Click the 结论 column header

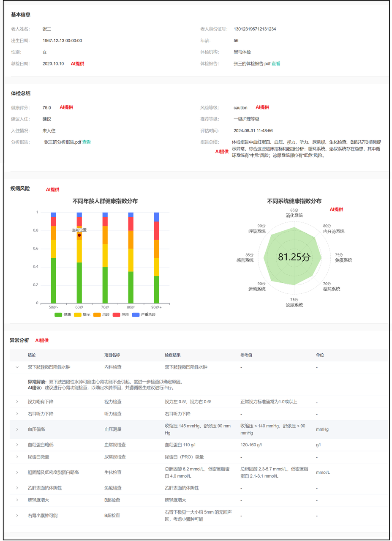coord(32,355)
